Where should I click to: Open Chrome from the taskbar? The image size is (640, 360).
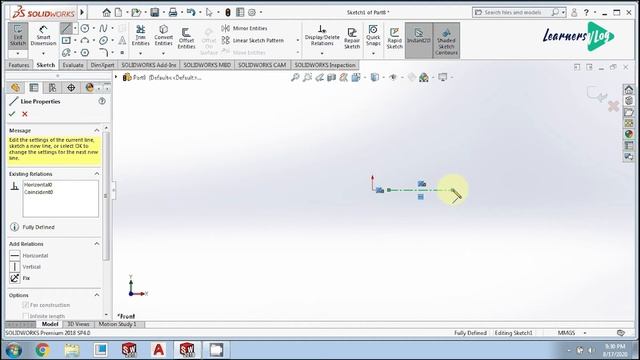[x=42, y=350]
